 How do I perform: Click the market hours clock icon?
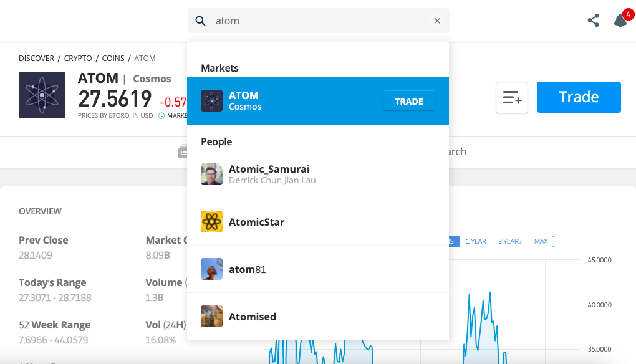161,116
